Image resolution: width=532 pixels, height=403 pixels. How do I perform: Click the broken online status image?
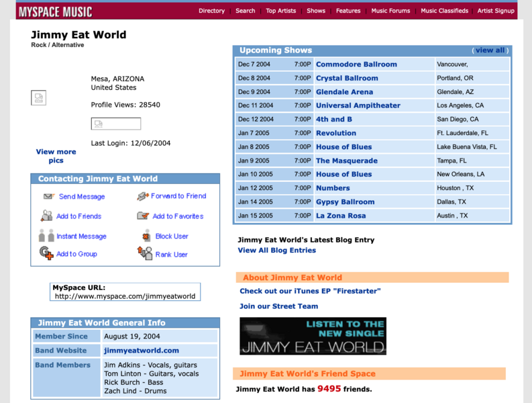click(115, 124)
